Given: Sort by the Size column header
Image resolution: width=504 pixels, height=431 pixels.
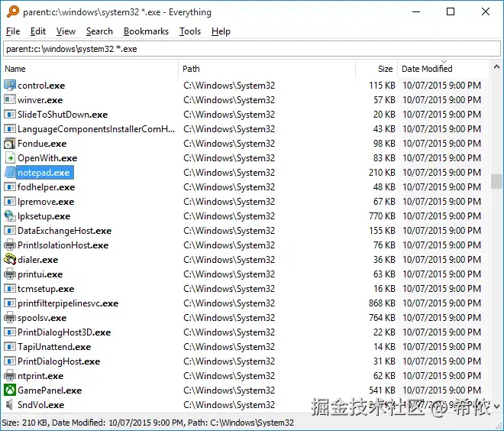Looking at the screenshot, I should [376, 69].
